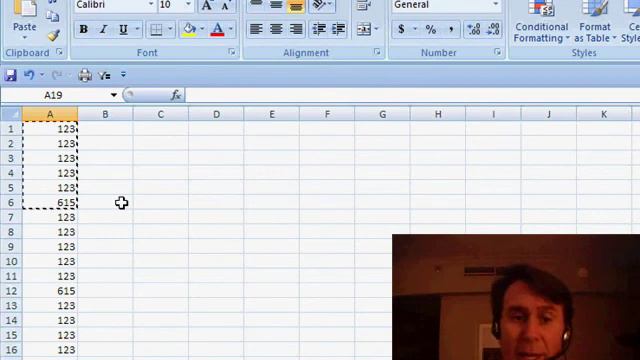Screen dimensions: 640x360
Task: Apply the yellow fill color bucket
Action: (189, 29)
